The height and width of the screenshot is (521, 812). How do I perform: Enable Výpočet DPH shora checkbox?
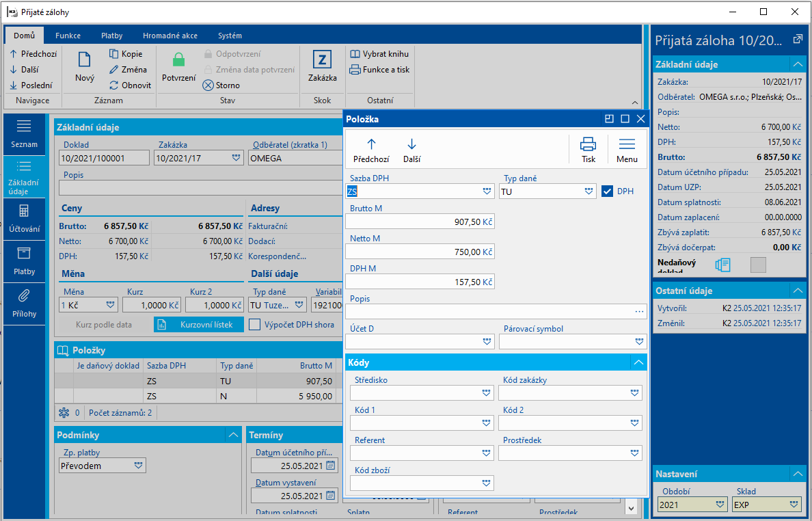click(x=254, y=324)
